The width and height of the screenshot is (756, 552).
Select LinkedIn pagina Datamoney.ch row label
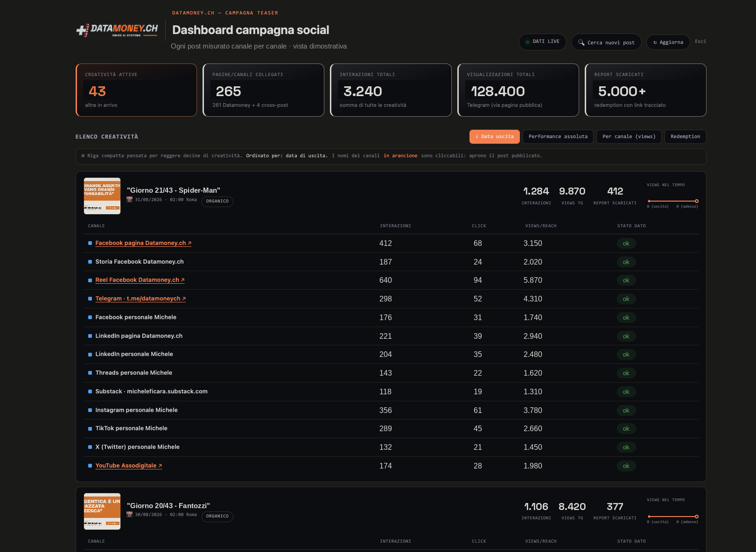[x=139, y=336]
